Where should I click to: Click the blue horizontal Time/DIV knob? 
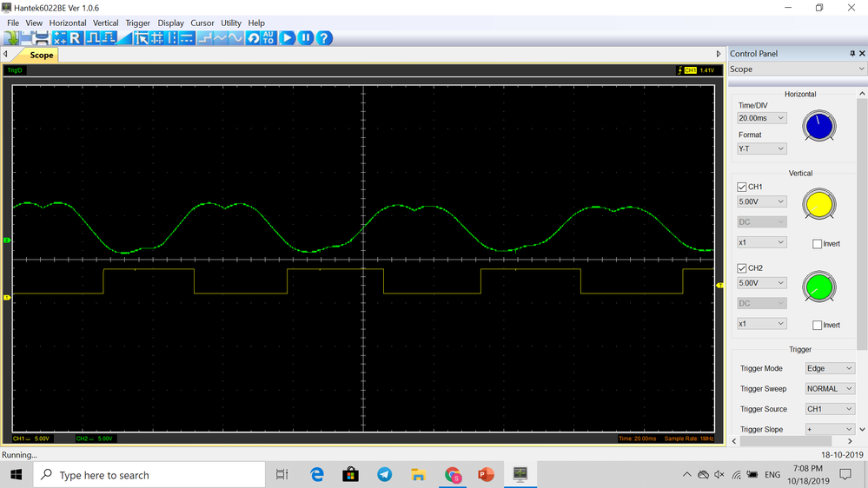[819, 126]
